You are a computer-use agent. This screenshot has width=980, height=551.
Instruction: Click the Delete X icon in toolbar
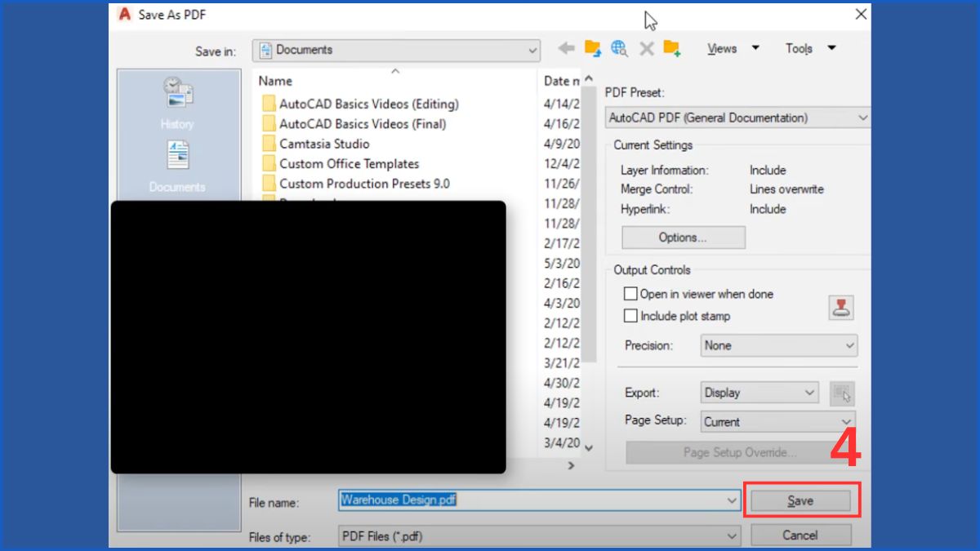[646, 49]
